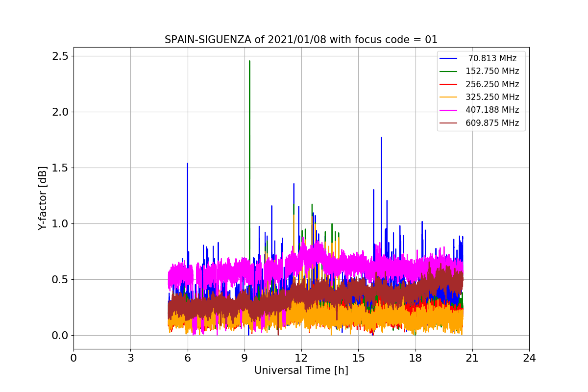Screen dimensions: 588x392
Task: Click the brown line swatch in legend
Action: 449,123
